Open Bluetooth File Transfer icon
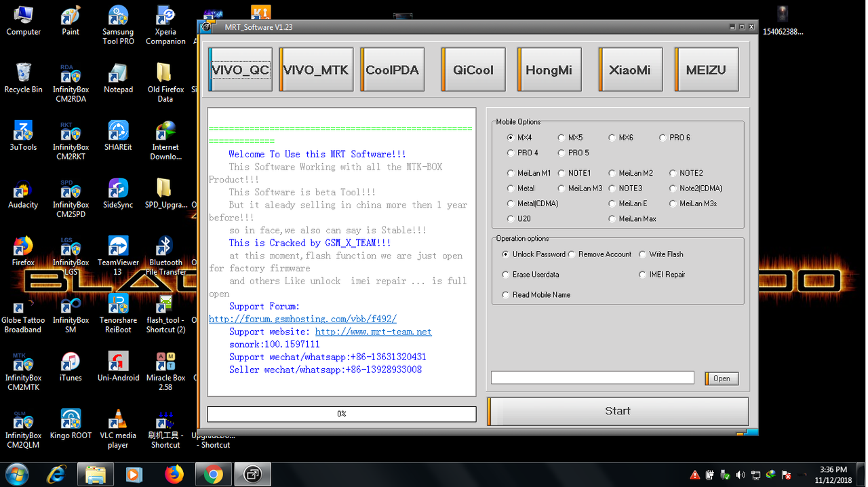Screen dimensions: 868x487 click(165, 256)
